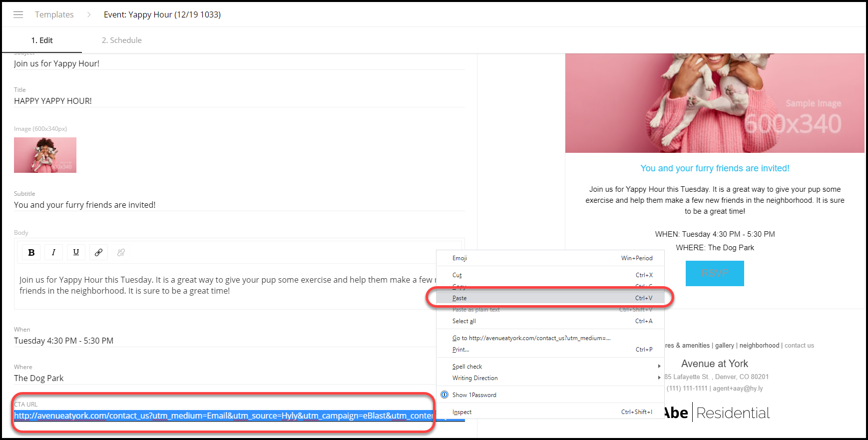The image size is (868, 440).
Task: Click the gallery link in preview footer
Action: pos(725,346)
